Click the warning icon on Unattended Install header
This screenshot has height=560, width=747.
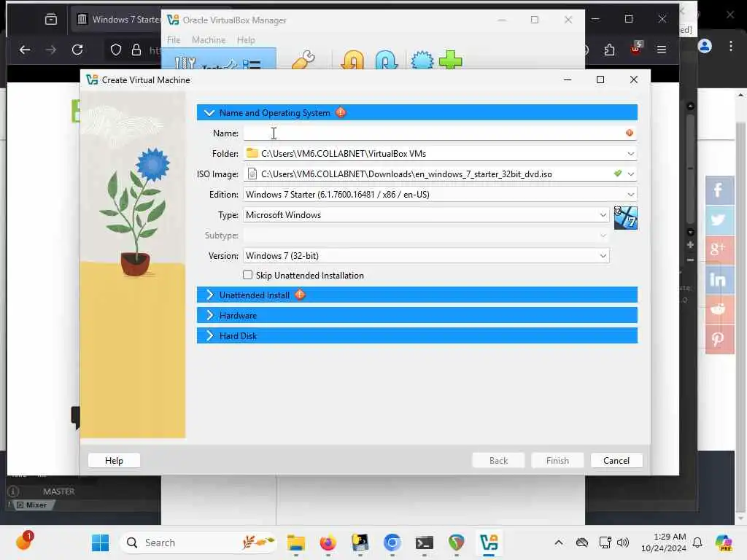(300, 295)
